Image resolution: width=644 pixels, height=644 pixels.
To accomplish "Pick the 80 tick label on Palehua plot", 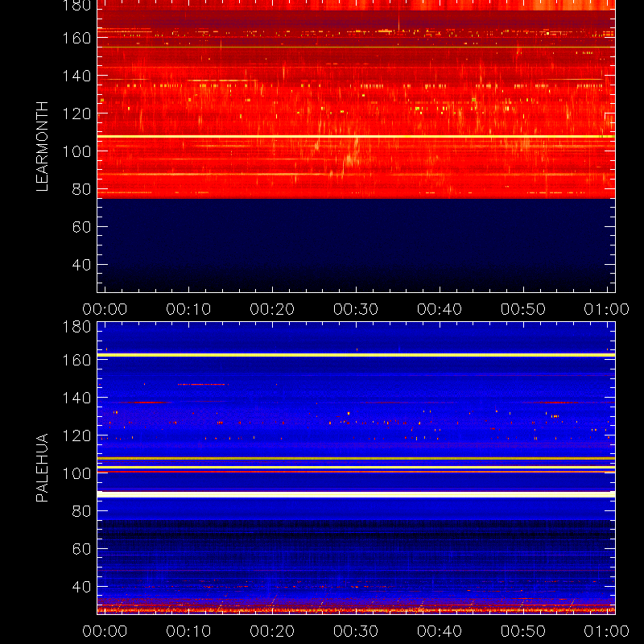I will tap(82, 511).
